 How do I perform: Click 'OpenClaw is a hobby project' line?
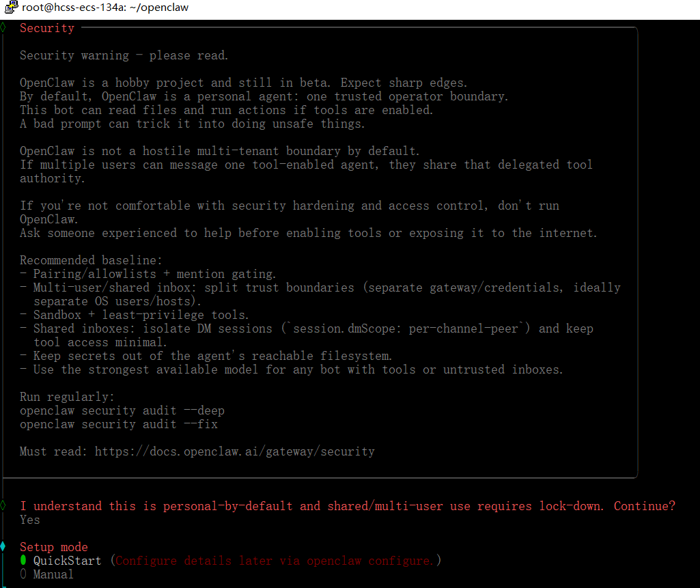coord(243,83)
